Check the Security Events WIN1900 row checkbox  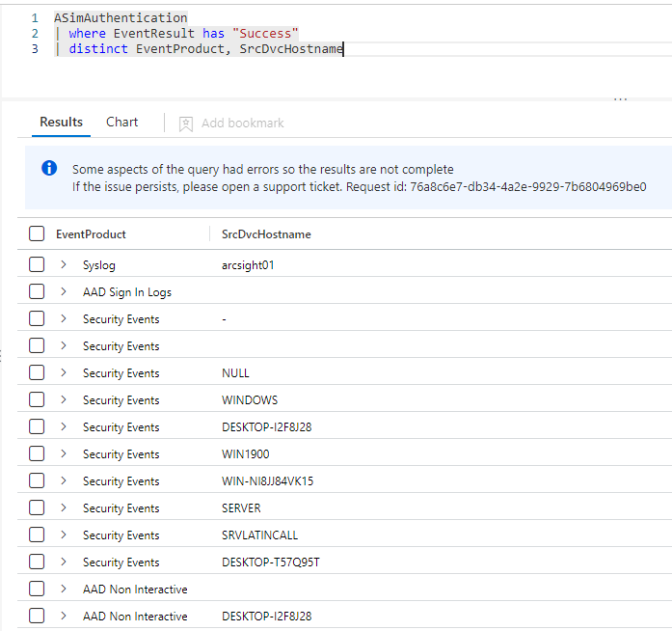pos(37,453)
